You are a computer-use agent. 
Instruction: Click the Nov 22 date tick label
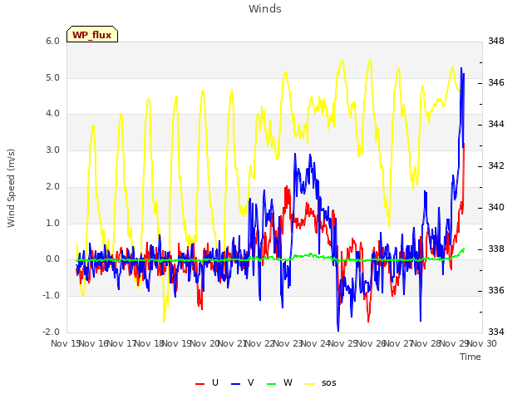coord(260,343)
